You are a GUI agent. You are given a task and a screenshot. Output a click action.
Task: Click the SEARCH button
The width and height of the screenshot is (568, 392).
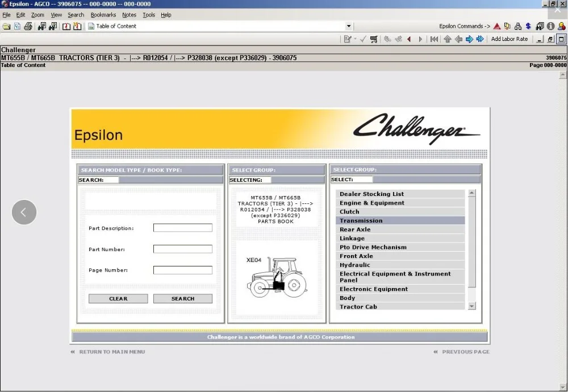[182, 298]
